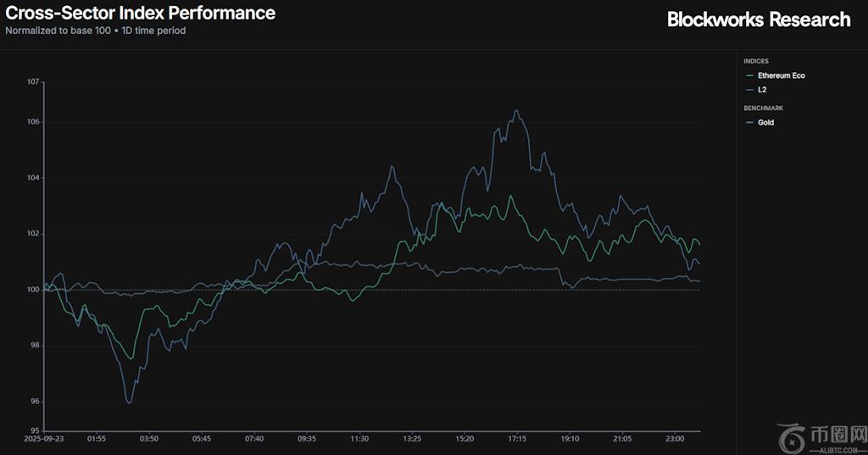This screenshot has width=868, height=455.
Task: Click the BENCHMARK legend section header
Action: click(x=763, y=108)
